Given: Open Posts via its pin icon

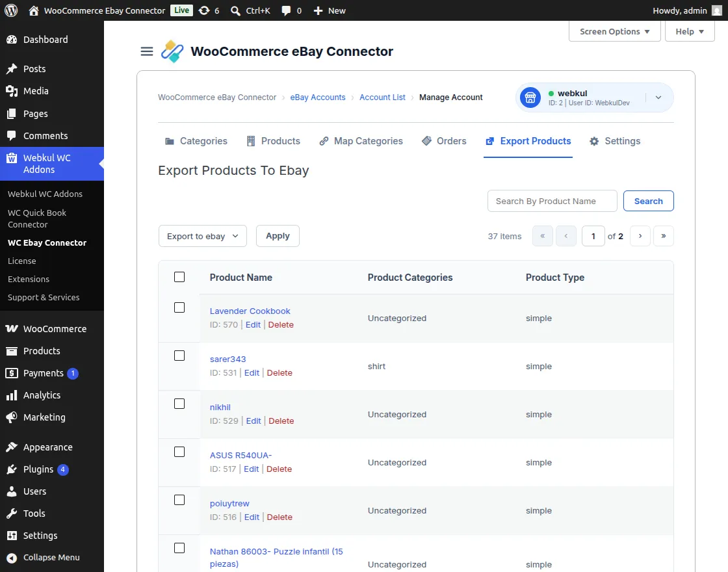Looking at the screenshot, I should 12,69.
